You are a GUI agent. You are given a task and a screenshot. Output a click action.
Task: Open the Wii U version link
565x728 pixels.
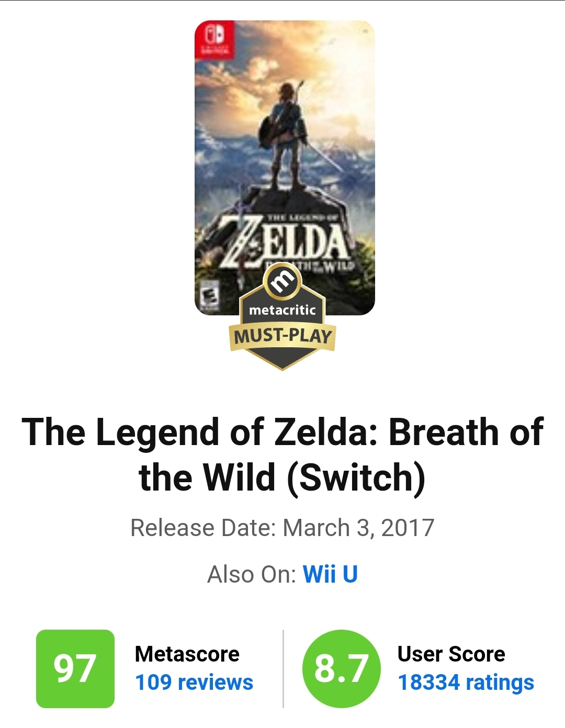point(330,574)
